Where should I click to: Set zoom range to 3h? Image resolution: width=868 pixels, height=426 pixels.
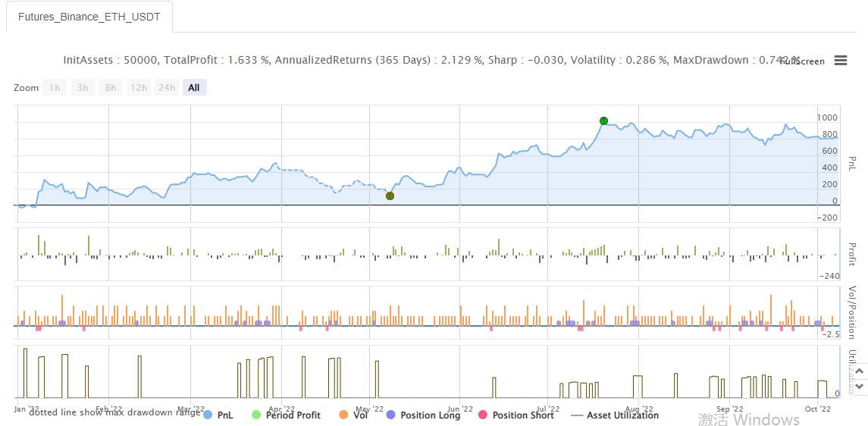click(83, 88)
